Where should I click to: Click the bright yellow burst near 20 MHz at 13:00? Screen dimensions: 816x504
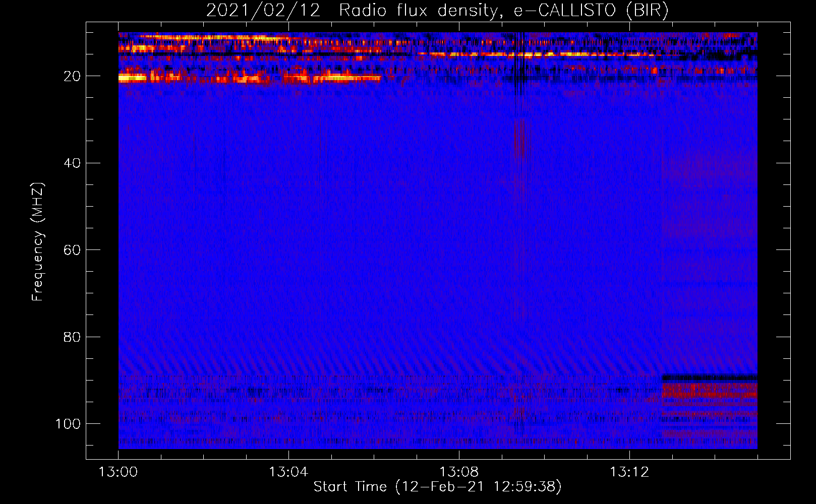click(132, 78)
